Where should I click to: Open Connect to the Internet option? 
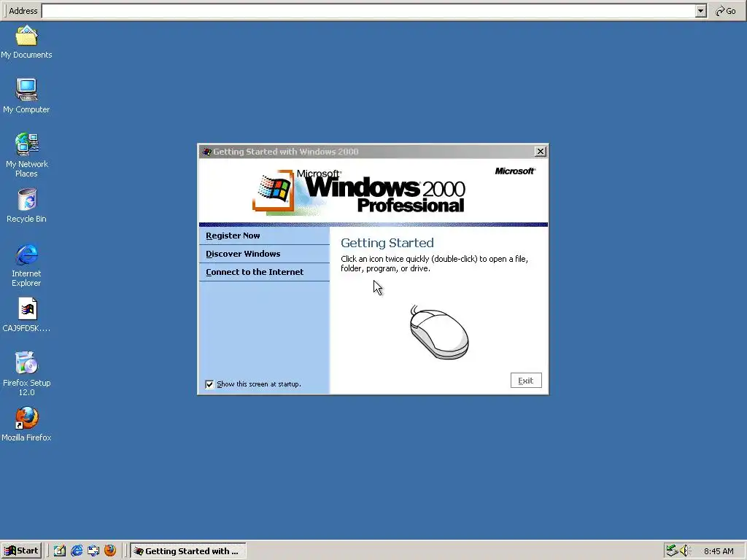[x=264, y=272]
